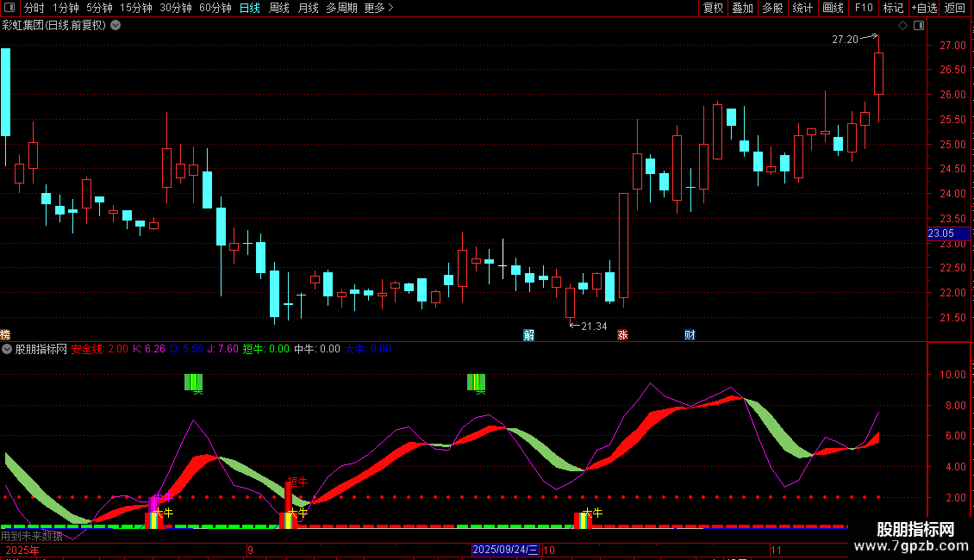Click the 27.20 high price label

[845, 39]
